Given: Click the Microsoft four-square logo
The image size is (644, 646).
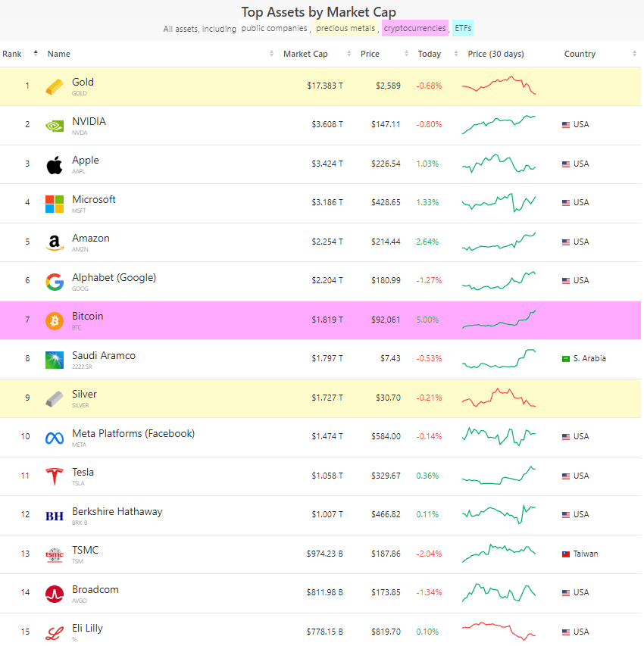Looking at the screenshot, I should pyautogui.click(x=55, y=204).
